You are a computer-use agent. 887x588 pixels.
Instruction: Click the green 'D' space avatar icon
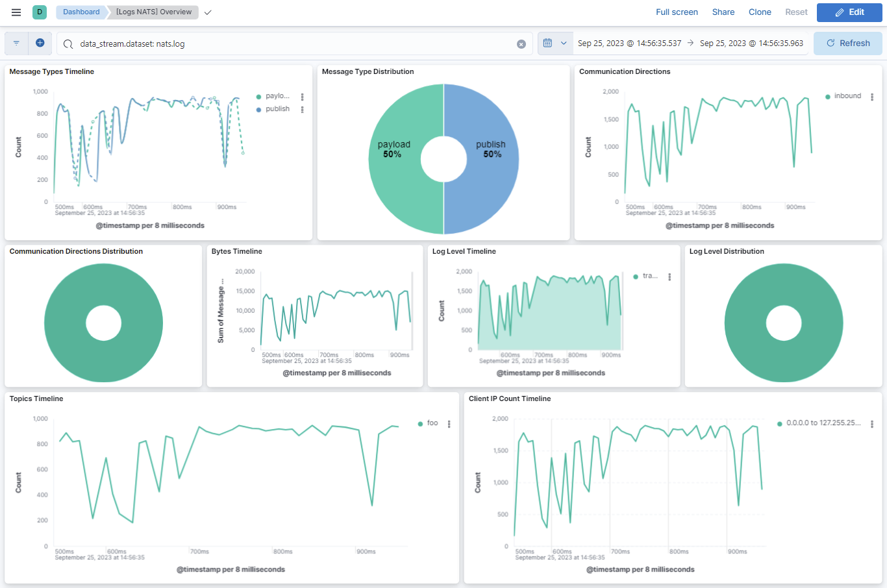coord(39,12)
